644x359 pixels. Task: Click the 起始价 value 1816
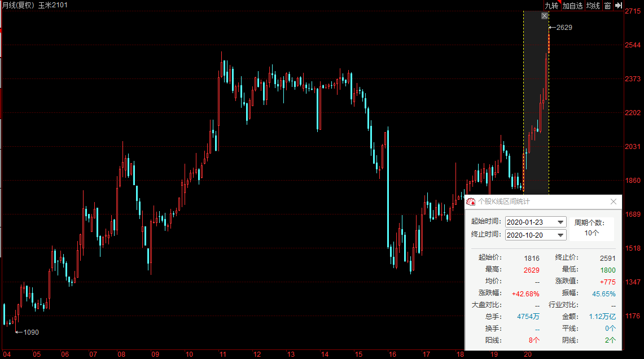point(532,259)
